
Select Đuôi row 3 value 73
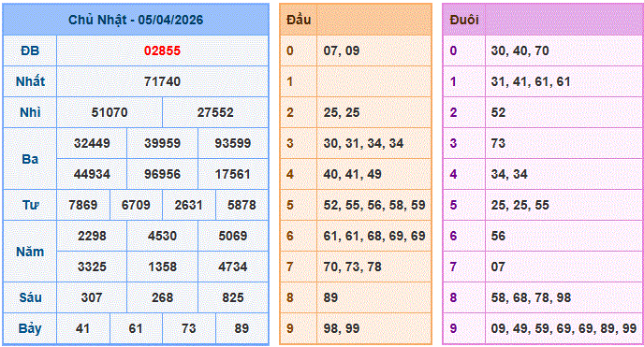498,143
